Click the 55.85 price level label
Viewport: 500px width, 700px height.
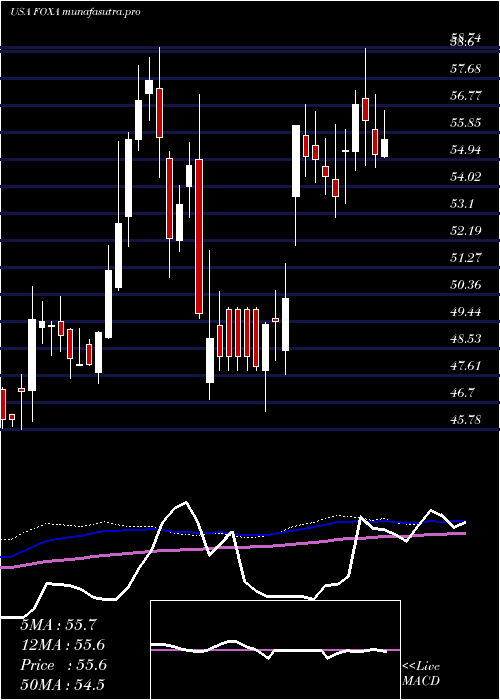point(466,122)
